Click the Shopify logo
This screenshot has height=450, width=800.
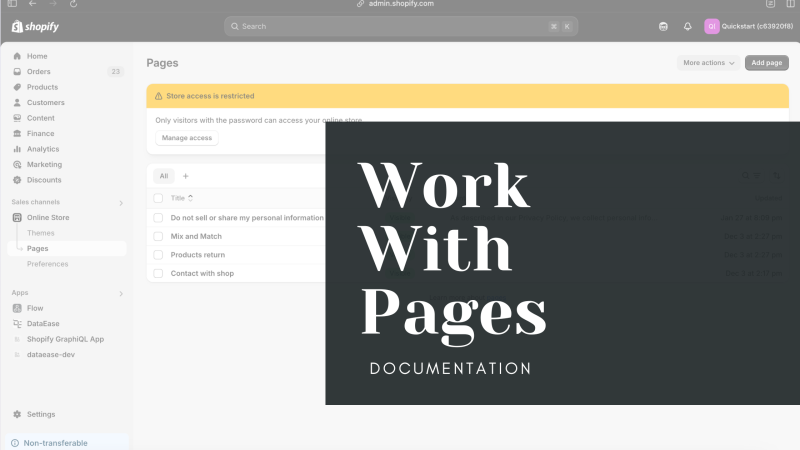click(x=35, y=27)
